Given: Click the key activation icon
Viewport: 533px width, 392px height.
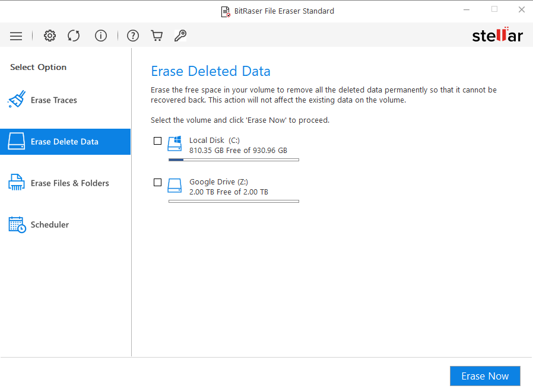Looking at the screenshot, I should (x=180, y=36).
